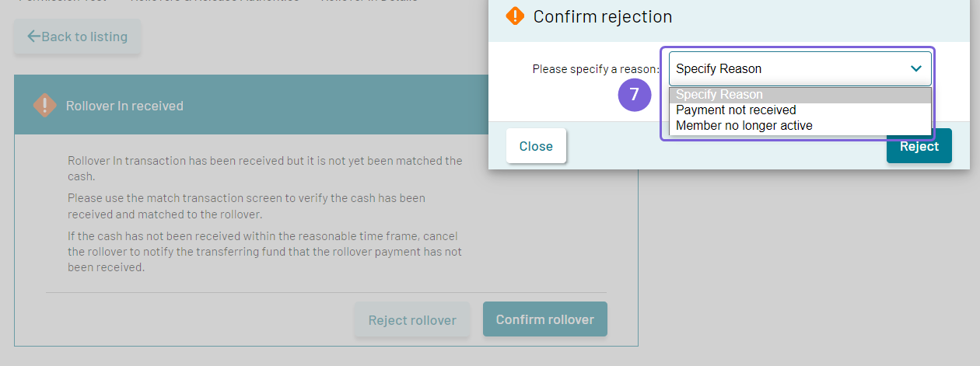Dismiss the dialog with the Close button

(536, 146)
